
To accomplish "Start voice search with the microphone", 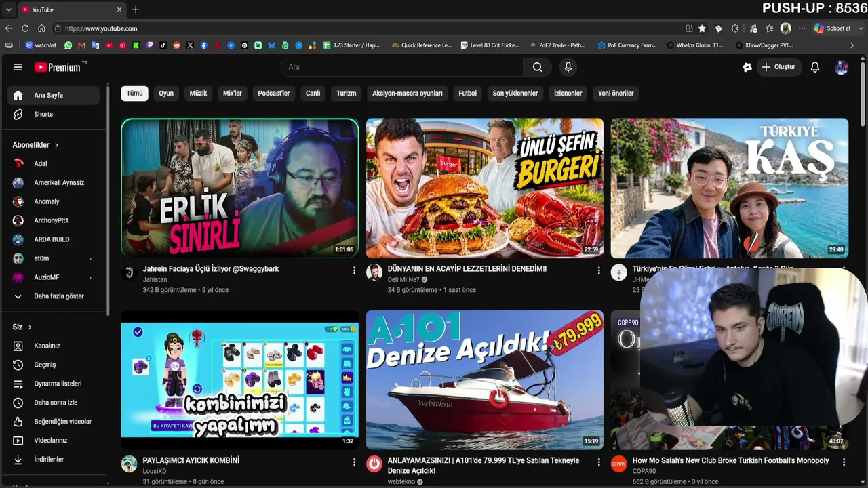I will pyautogui.click(x=568, y=67).
